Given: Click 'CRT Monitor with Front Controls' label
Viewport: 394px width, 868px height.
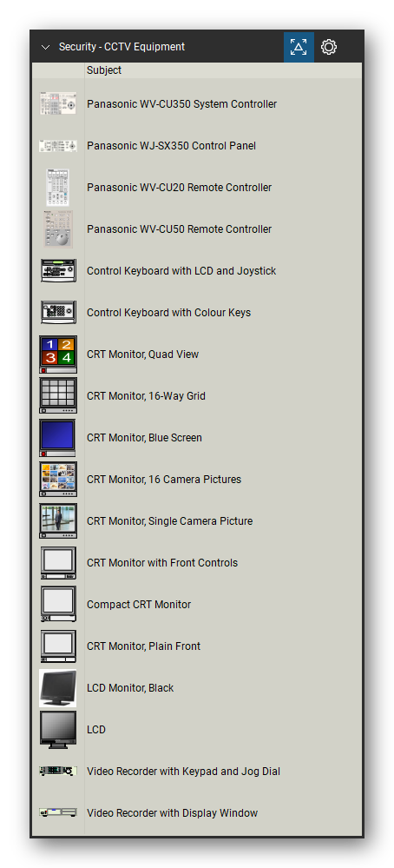Looking at the screenshot, I should (x=162, y=563).
